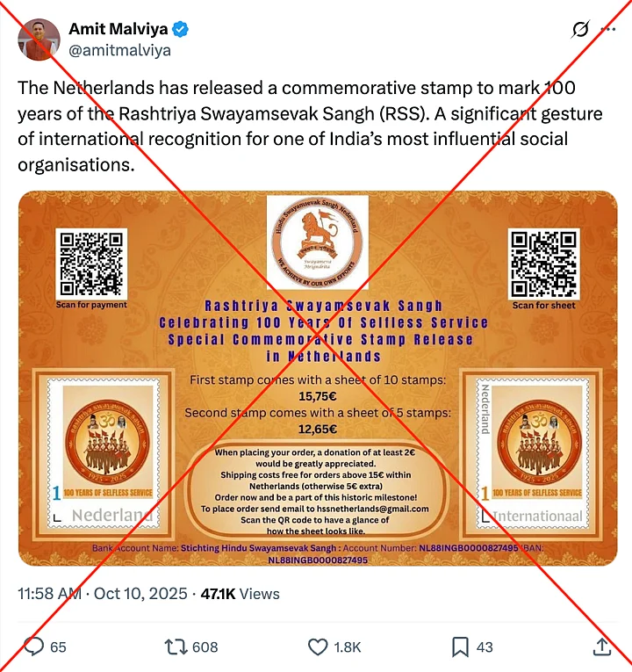
Task: Click the Scan for payment QR code
Action: coord(91,264)
